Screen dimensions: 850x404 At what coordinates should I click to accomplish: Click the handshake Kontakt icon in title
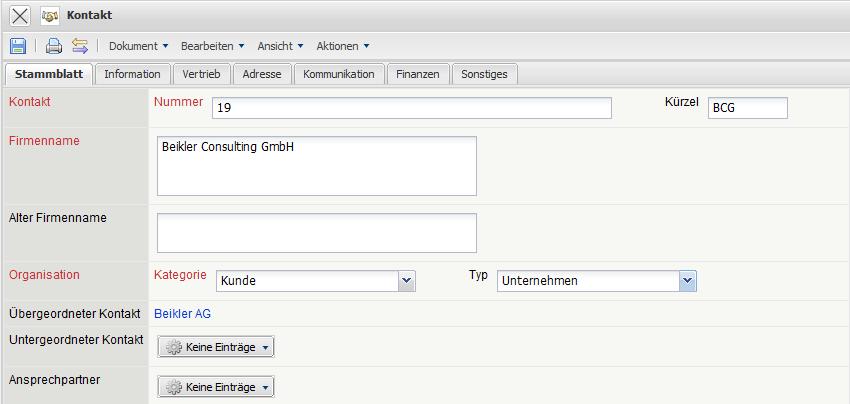coord(50,16)
